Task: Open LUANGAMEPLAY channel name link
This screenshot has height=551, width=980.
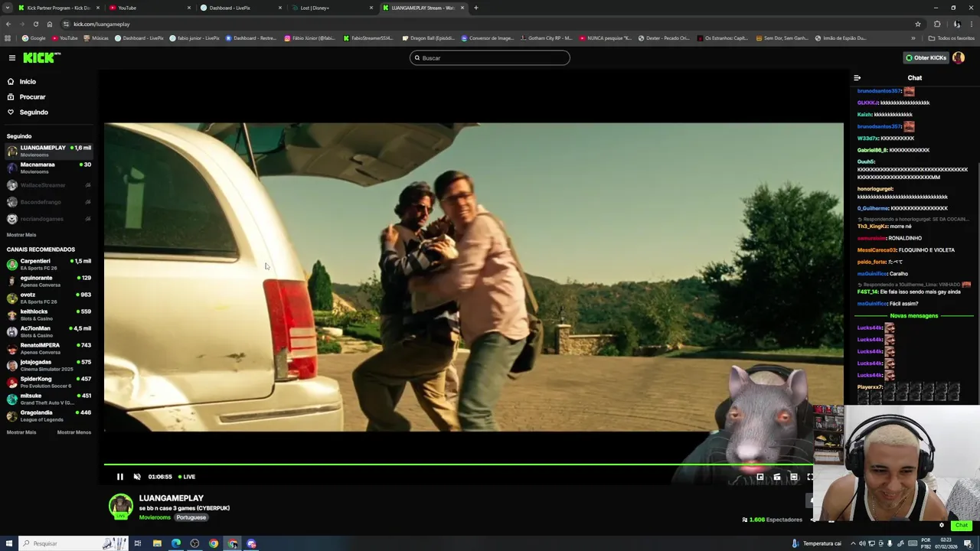Action: point(171,498)
